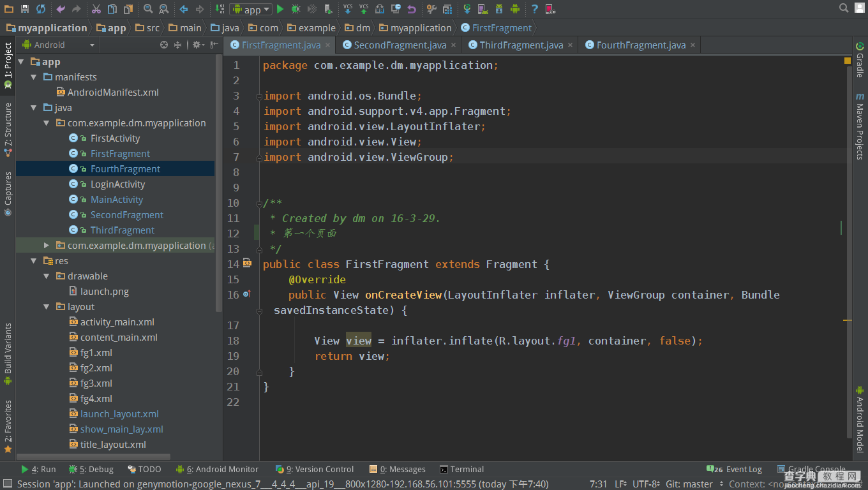
Task: Collapse the res folder node
Action: click(34, 261)
